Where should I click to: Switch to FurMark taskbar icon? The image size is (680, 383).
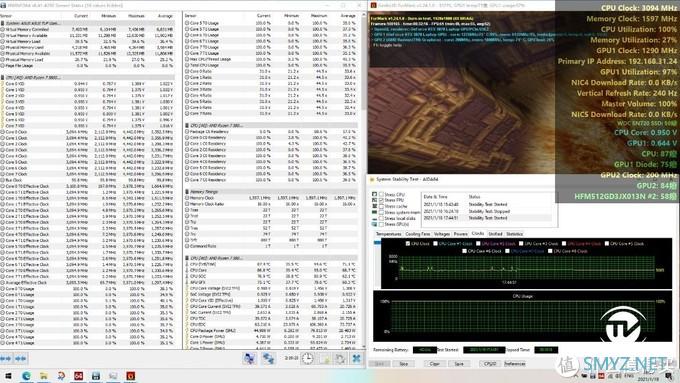click(131, 376)
